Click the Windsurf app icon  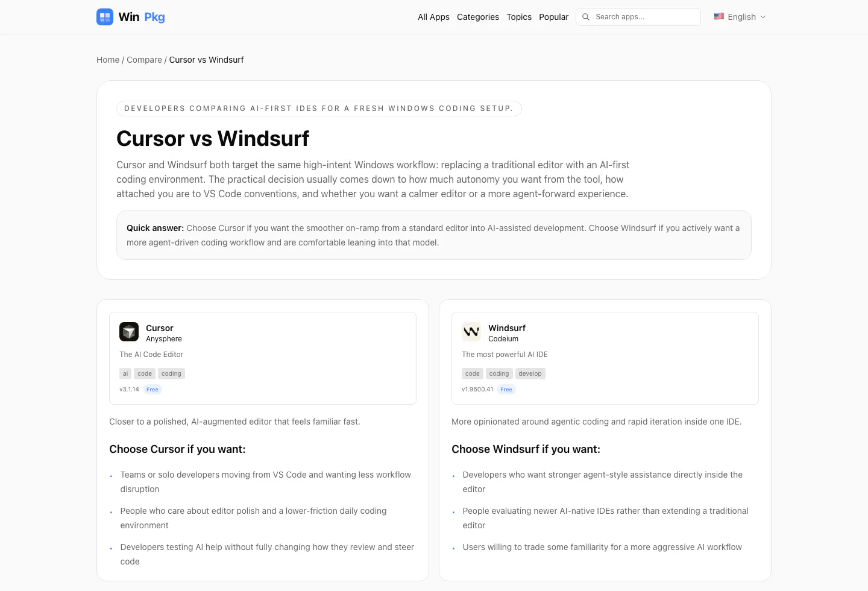(x=471, y=332)
